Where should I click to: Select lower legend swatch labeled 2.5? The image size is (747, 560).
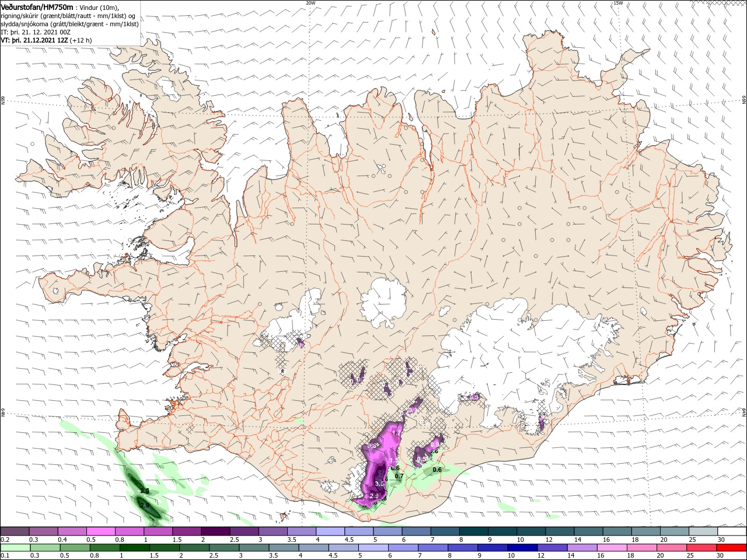224,548
